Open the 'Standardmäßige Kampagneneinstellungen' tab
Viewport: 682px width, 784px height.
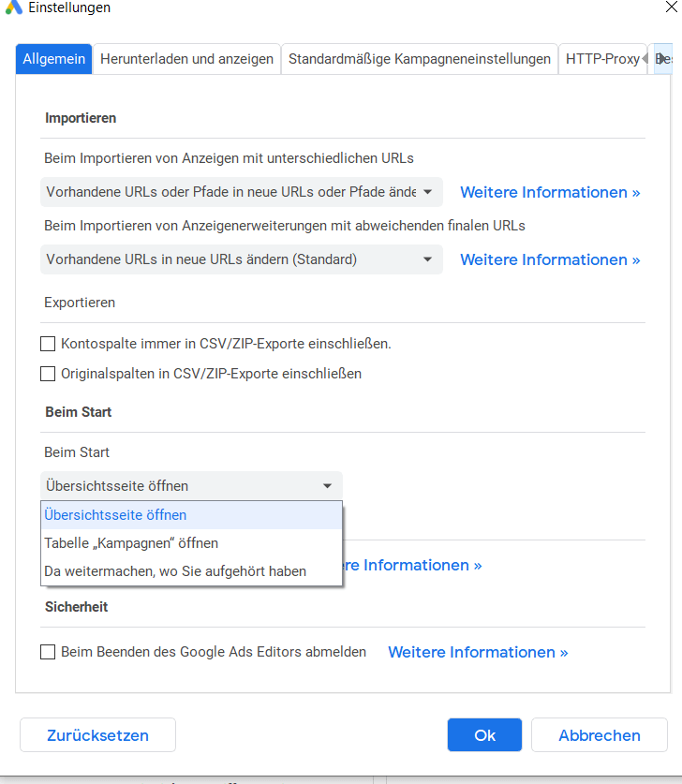(419, 58)
